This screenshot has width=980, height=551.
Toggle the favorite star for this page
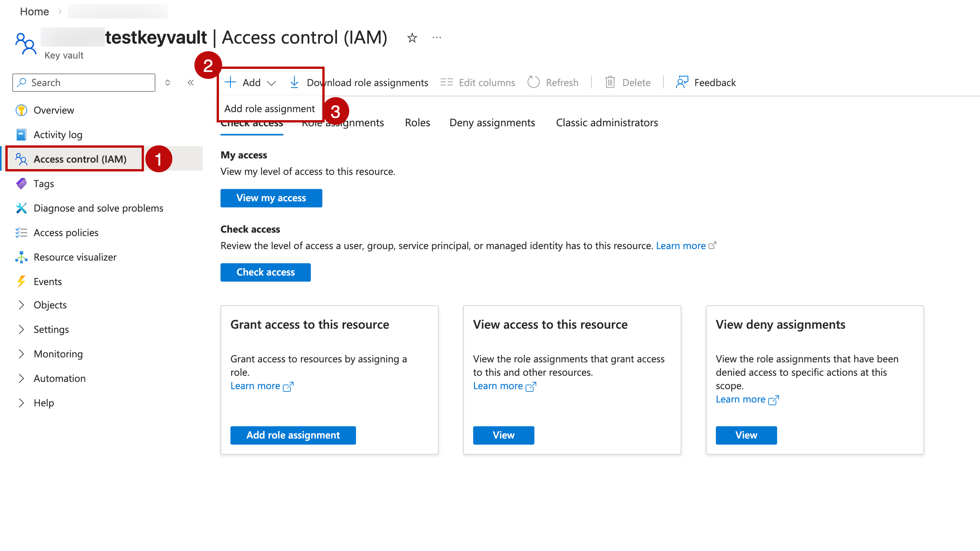click(412, 37)
